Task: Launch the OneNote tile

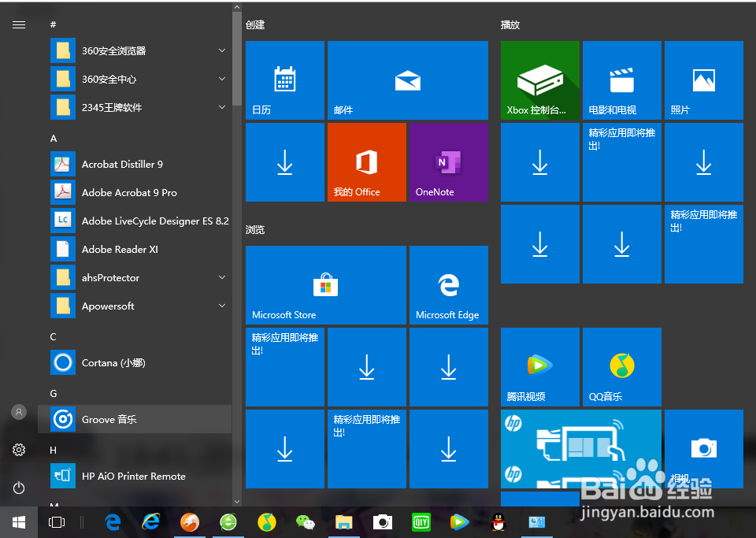Action: [x=448, y=161]
